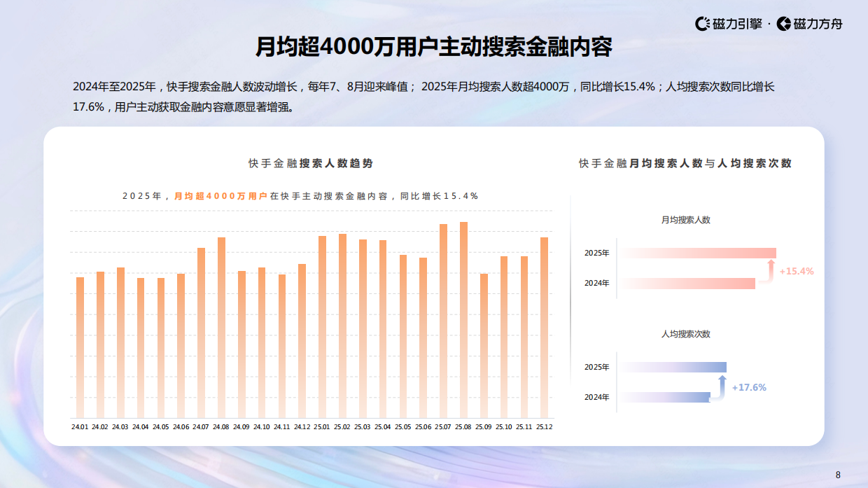Click the 25.07 peak bar
Screen dimensions: 868x488
coord(442,319)
